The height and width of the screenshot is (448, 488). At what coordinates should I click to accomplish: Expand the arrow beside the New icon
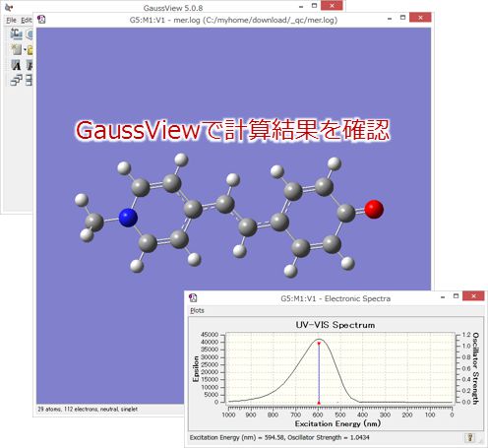click(25, 50)
